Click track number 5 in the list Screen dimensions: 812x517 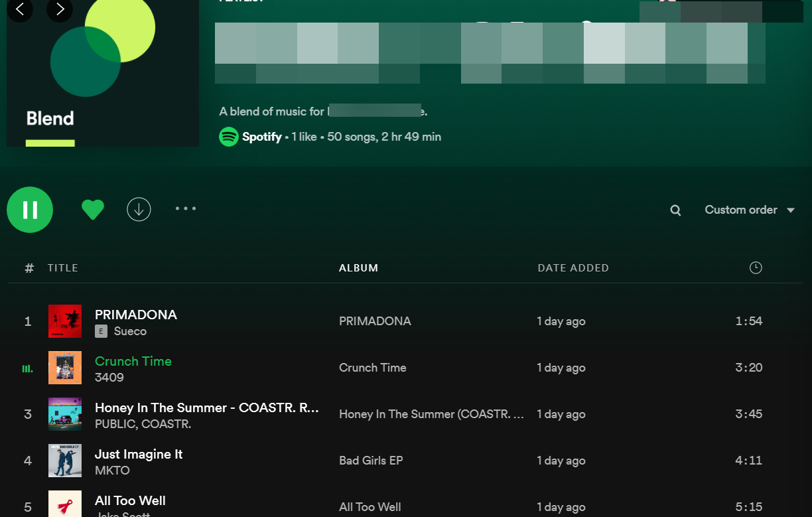28,507
